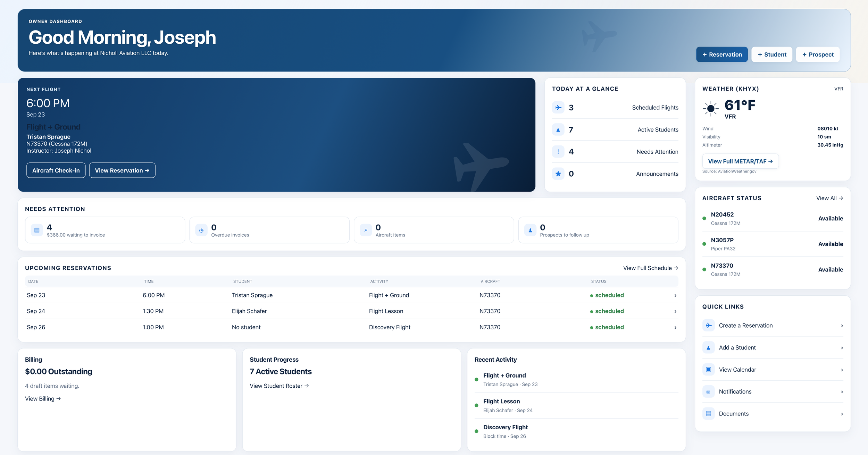Open the Notifications quick link chevron

pyautogui.click(x=842, y=392)
